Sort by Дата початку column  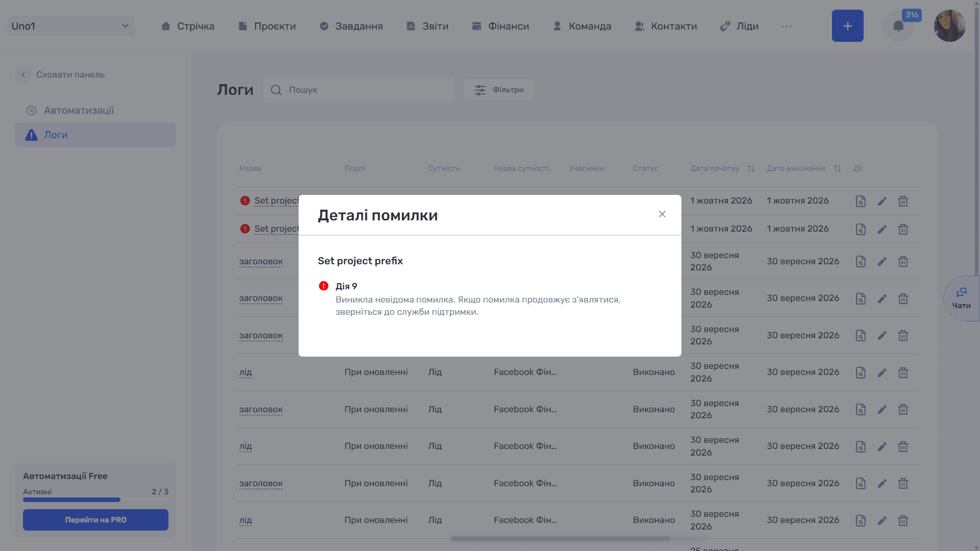click(x=751, y=168)
